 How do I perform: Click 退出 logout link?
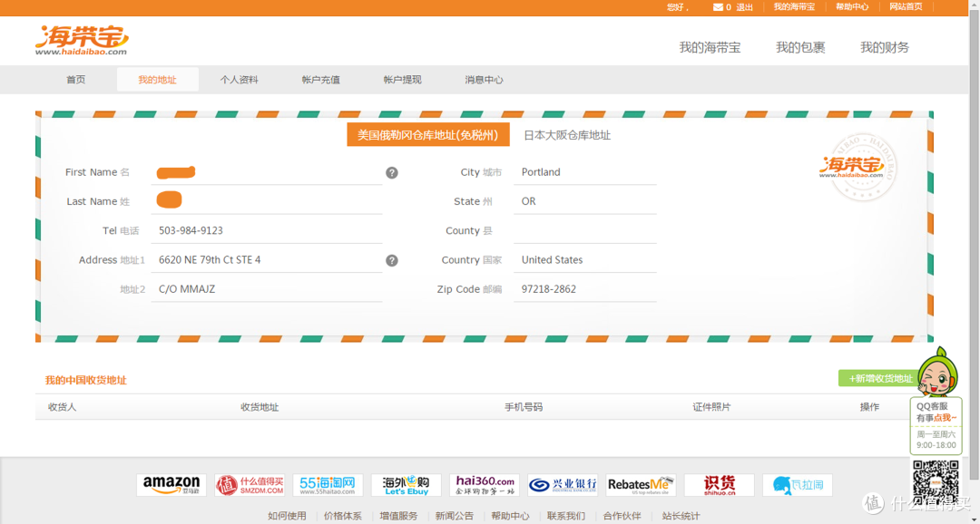744,7
